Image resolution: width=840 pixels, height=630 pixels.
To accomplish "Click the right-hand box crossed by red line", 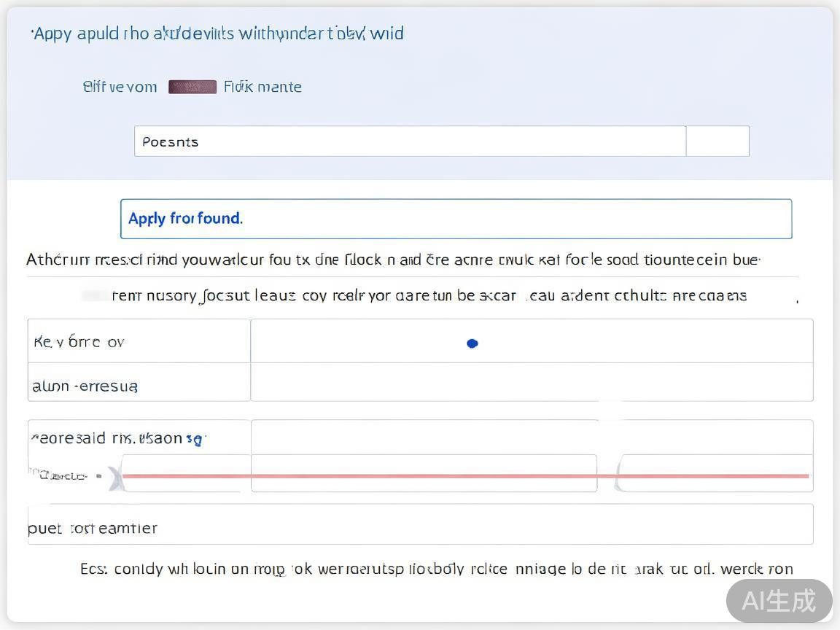I will [x=716, y=472].
